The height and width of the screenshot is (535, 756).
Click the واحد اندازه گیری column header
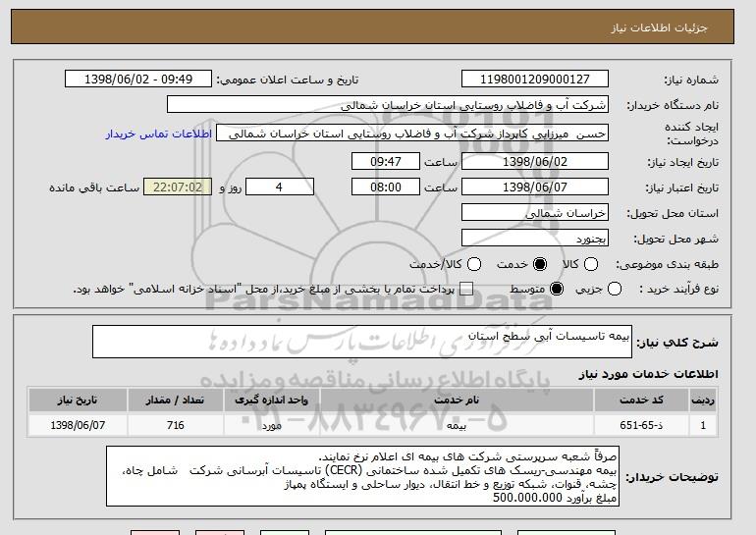coord(271,401)
